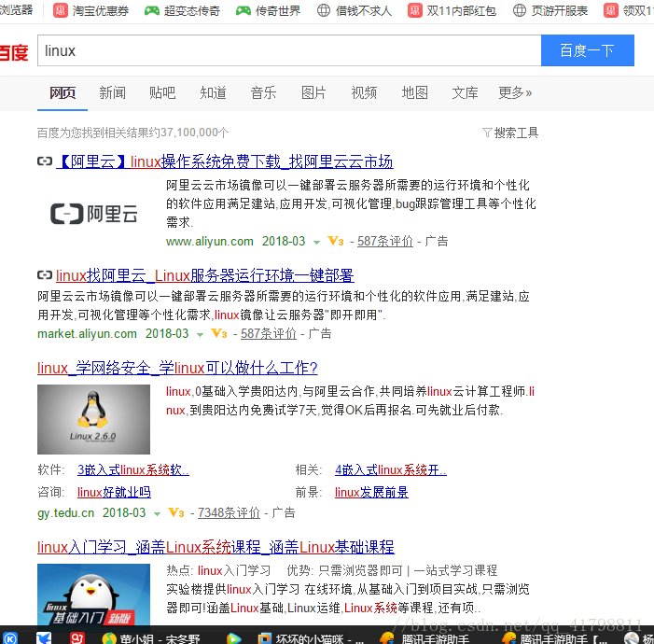Switch to the 视频 tab

(x=364, y=92)
